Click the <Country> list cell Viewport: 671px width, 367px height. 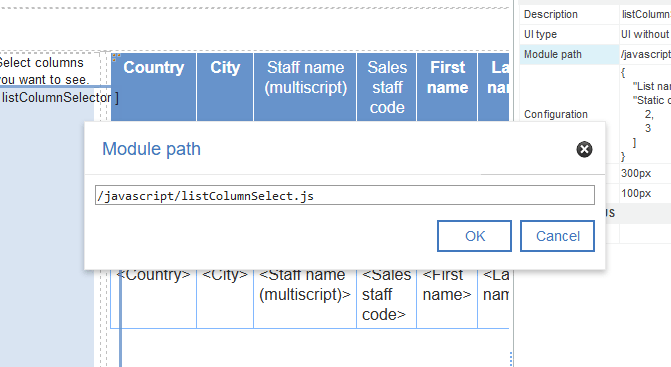tap(154, 298)
